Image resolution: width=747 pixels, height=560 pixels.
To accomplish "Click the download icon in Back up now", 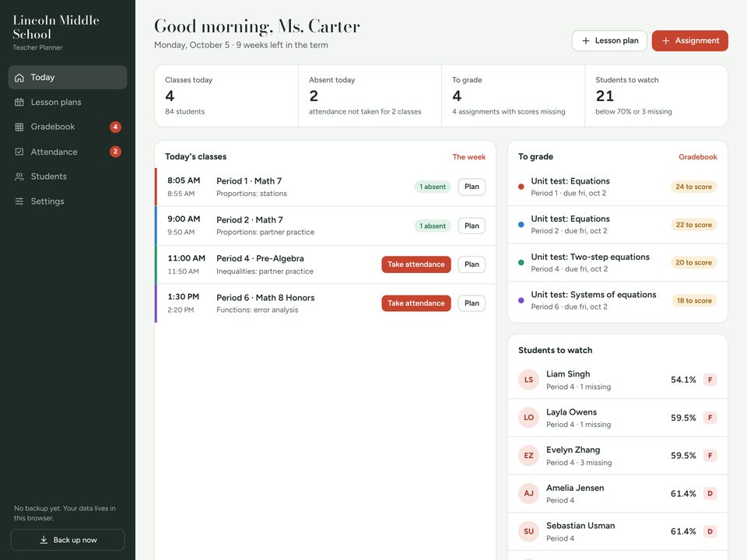I will tap(44, 540).
